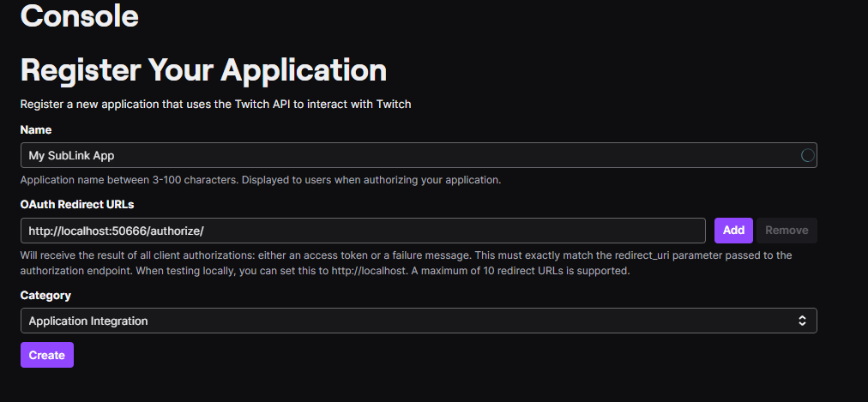Click the help text about maximum 10 redirect URLs

407,263
